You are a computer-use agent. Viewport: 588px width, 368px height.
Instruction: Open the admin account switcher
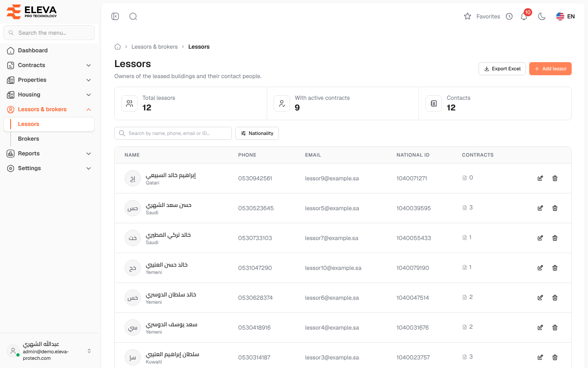coord(49,351)
